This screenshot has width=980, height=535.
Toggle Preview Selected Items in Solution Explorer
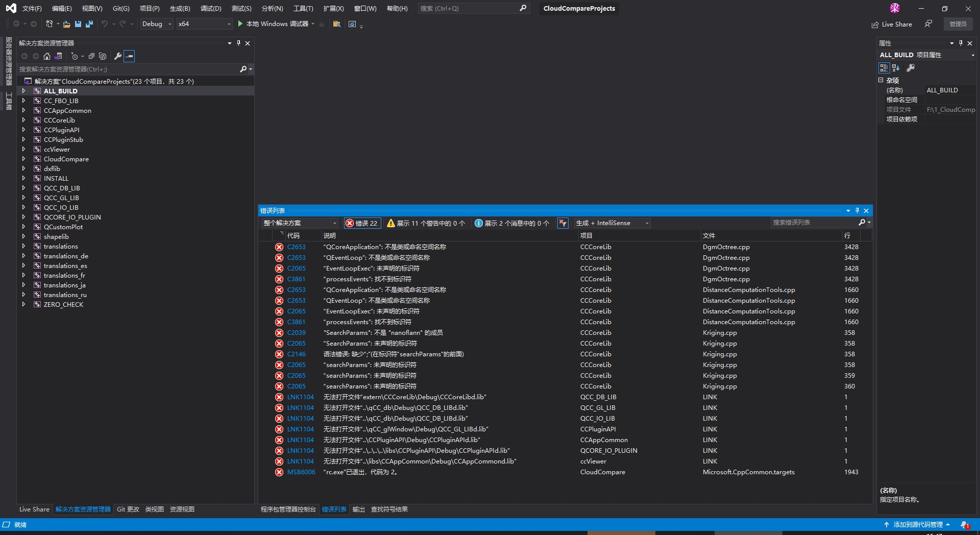(x=130, y=56)
